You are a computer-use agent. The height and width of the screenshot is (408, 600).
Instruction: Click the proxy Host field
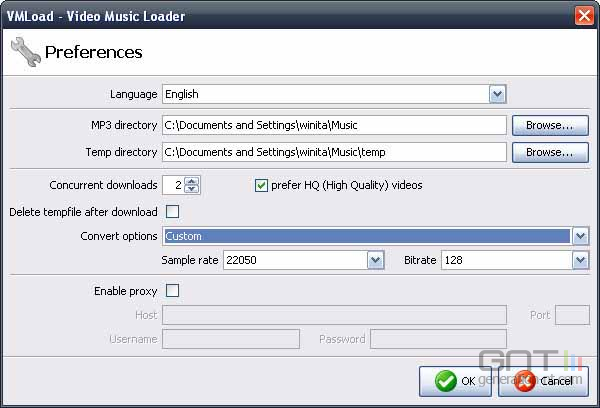pyautogui.click(x=334, y=315)
